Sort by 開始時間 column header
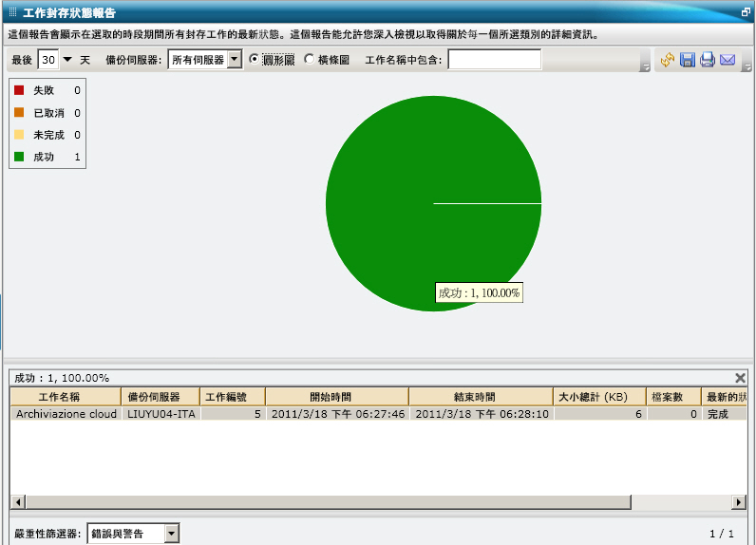Image resolution: width=756 pixels, height=545 pixels. tap(337, 397)
